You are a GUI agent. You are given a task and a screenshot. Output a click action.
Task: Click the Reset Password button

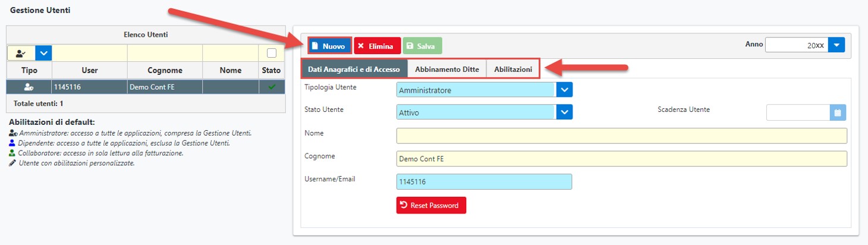tap(431, 205)
